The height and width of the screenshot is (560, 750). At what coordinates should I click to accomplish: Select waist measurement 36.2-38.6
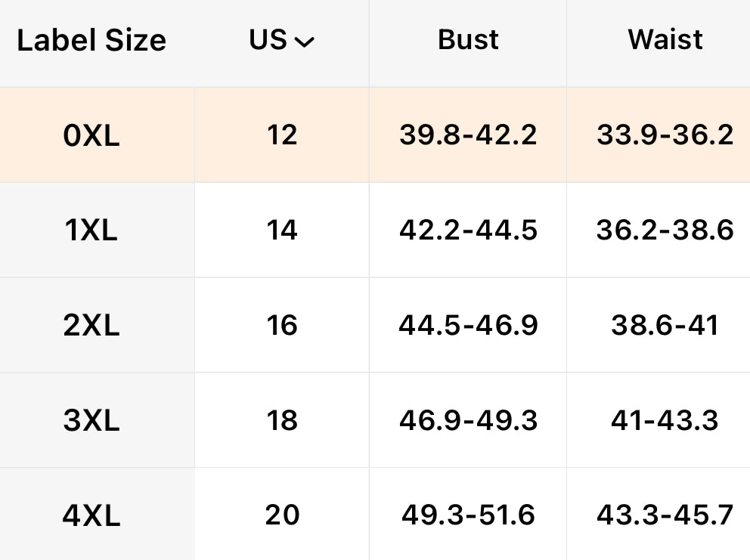[665, 230]
